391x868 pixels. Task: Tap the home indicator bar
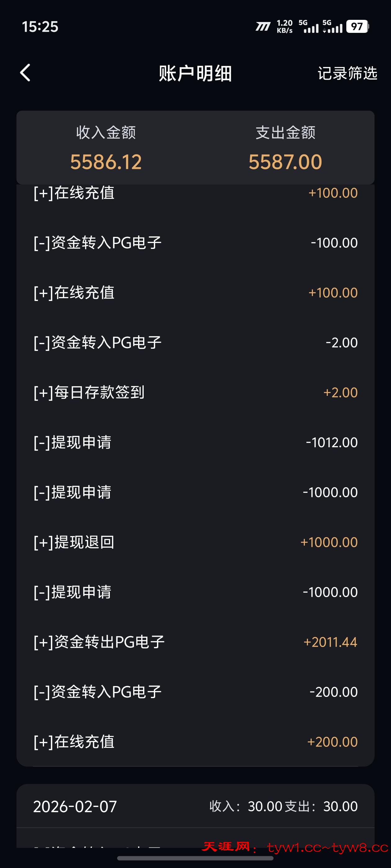(195, 858)
